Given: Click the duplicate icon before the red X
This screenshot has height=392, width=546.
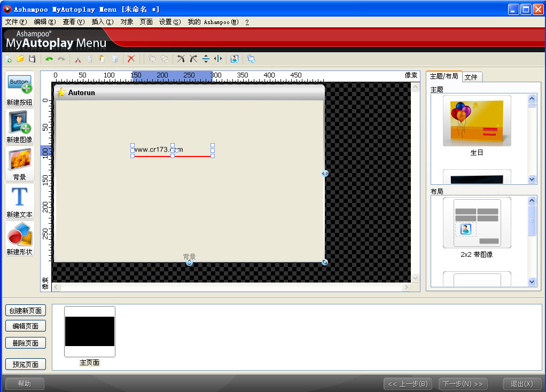Looking at the screenshot, I should 114,59.
